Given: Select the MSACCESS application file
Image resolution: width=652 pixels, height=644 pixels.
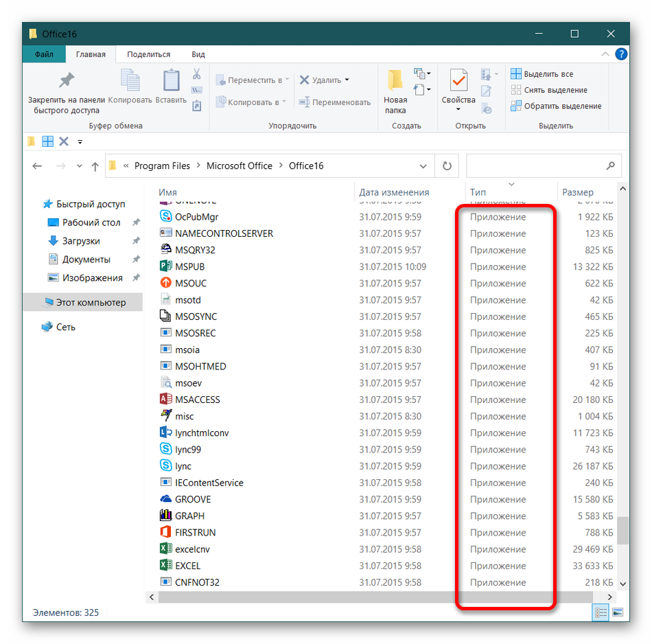Looking at the screenshot, I should tap(197, 400).
